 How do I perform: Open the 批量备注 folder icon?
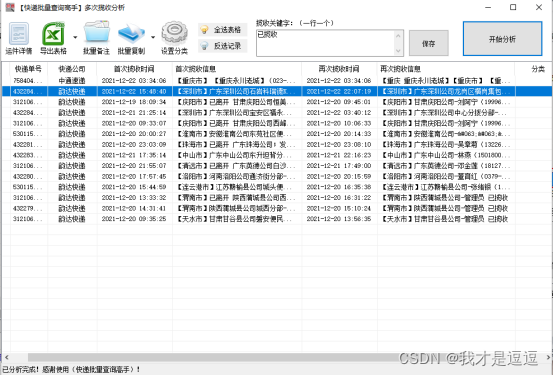[x=96, y=38]
